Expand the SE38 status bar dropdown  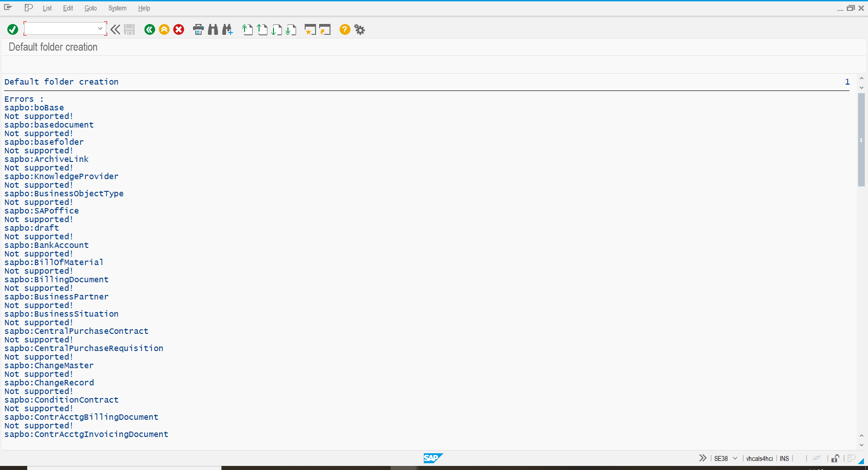[735, 458]
